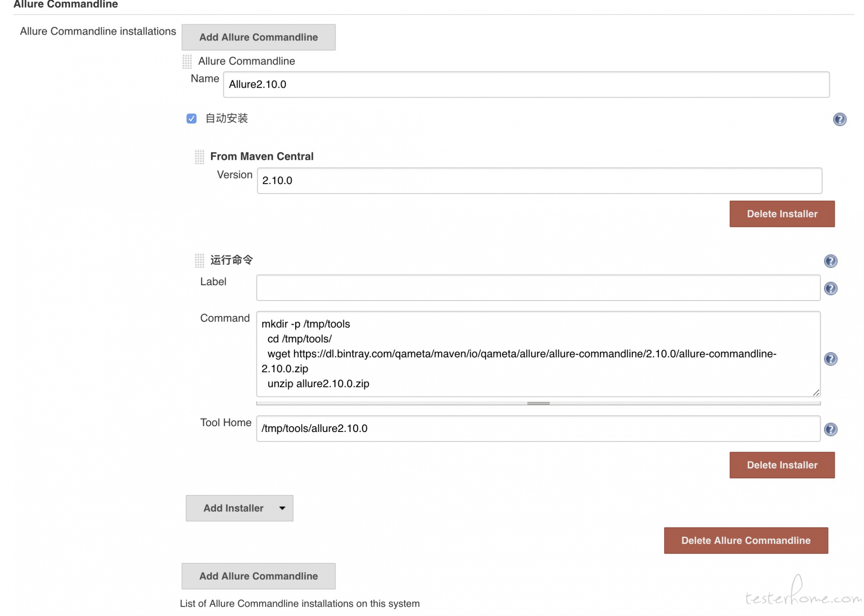Open help for the 自动安装 checkbox
Image resolution: width=864 pixels, height=616 pixels.
pyautogui.click(x=839, y=119)
